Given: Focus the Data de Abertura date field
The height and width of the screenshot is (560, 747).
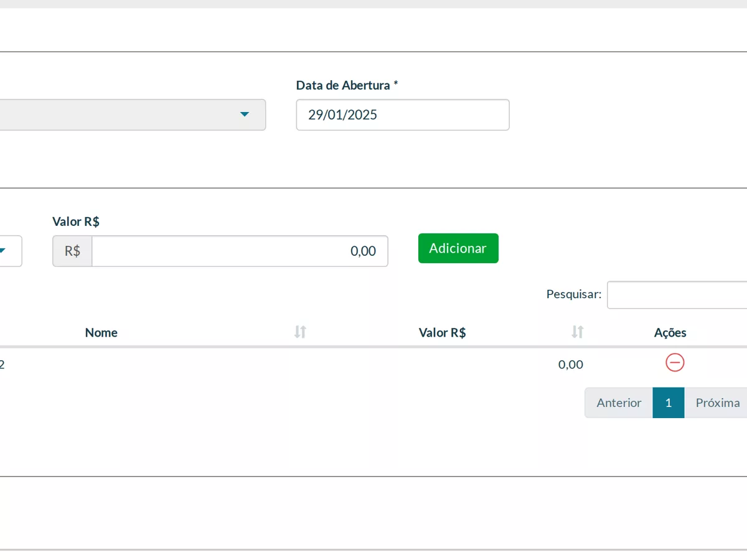Looking at the screenshot, I should (403, 114).
